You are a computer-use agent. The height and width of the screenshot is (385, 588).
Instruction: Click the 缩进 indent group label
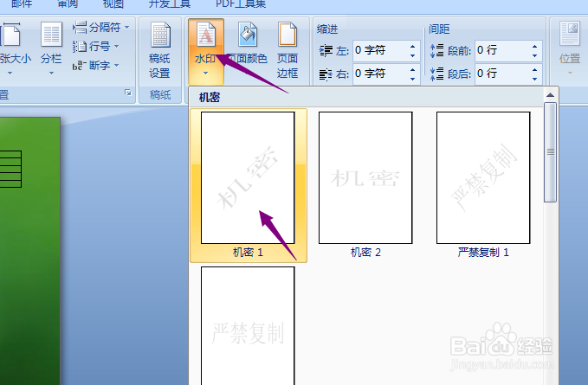pyautogui.click(x=327, y=29)
